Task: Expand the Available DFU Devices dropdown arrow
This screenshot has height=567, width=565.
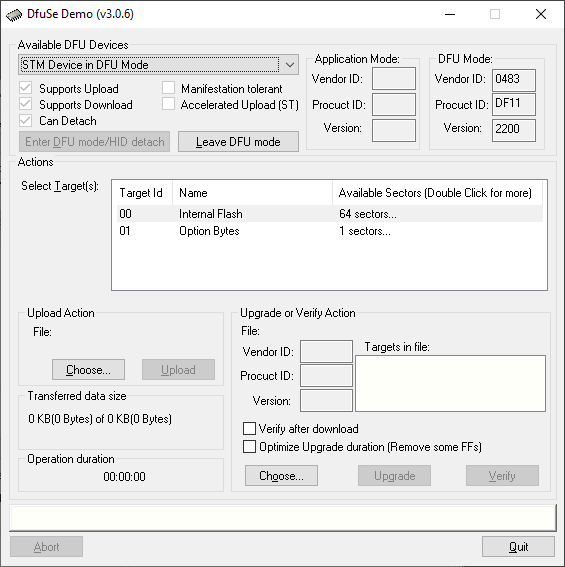Action: tap(289, 65)
